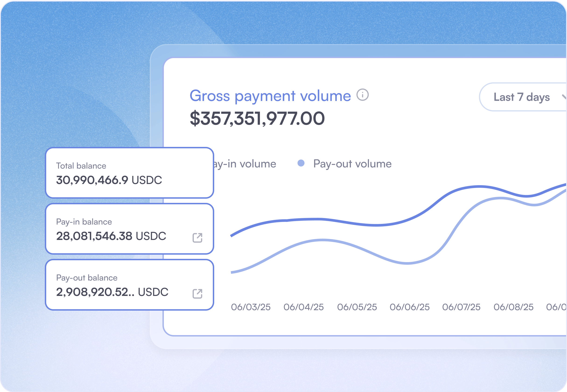Screen dimensions: 567x392
Task: Click the Gross payment volume title
Action: [x=270, y=96]
